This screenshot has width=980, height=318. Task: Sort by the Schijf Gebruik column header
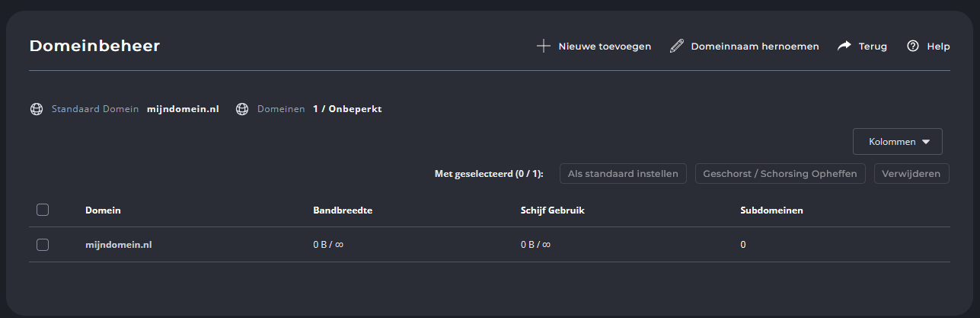547,210
